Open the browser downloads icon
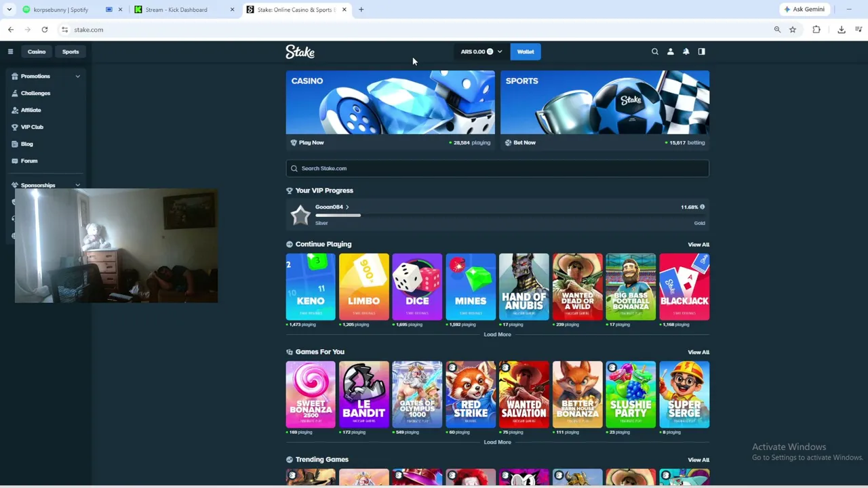Screen dimensions: 868x488 (842, 30)
